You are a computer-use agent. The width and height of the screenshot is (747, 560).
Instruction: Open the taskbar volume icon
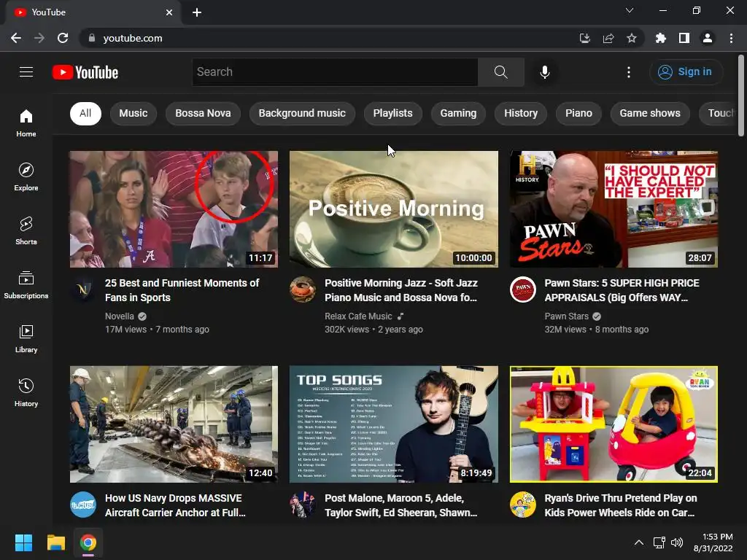676,542
